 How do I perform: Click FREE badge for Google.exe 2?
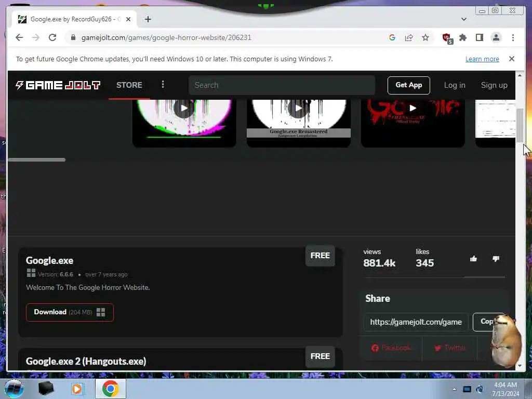320,356
